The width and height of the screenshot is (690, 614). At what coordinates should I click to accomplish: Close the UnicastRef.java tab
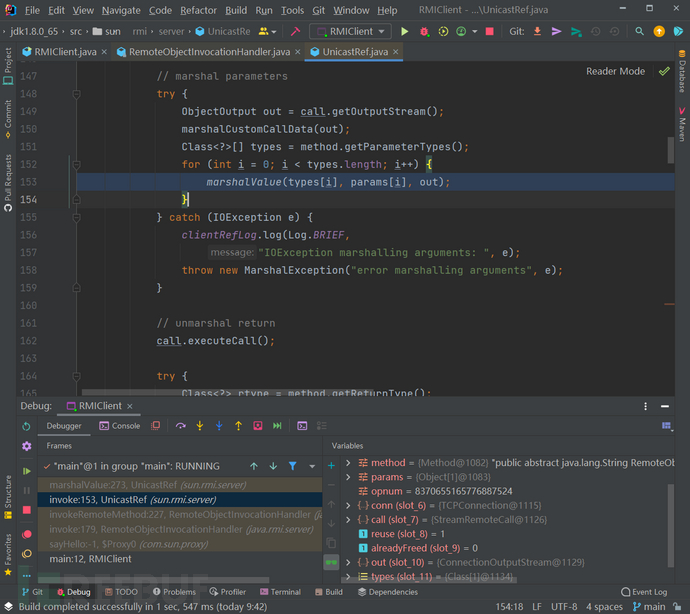coord(396,52)
